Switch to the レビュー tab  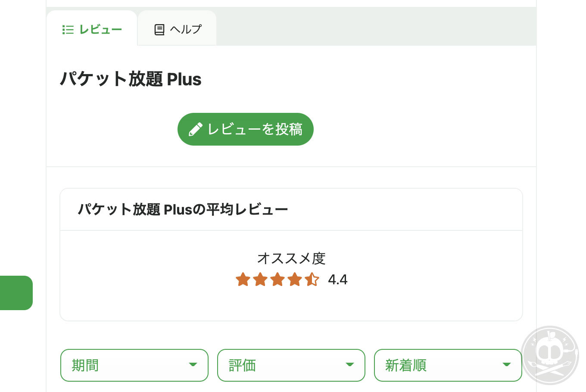click(92, 29)
